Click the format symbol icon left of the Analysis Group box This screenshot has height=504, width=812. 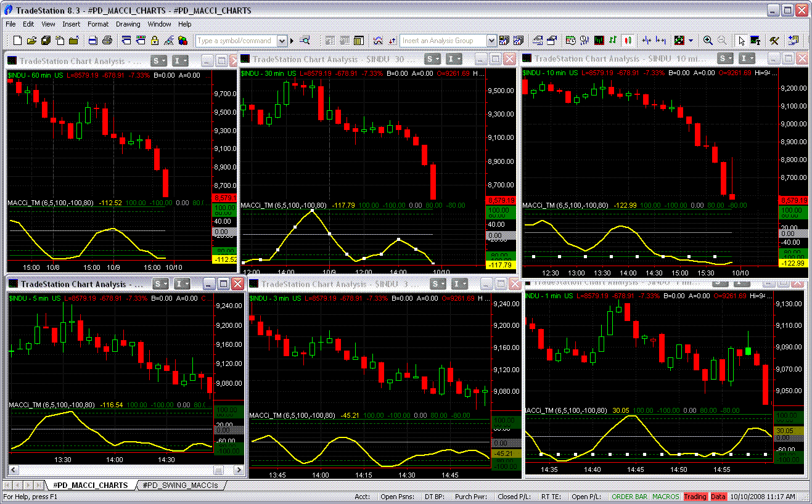coord(392,41)
